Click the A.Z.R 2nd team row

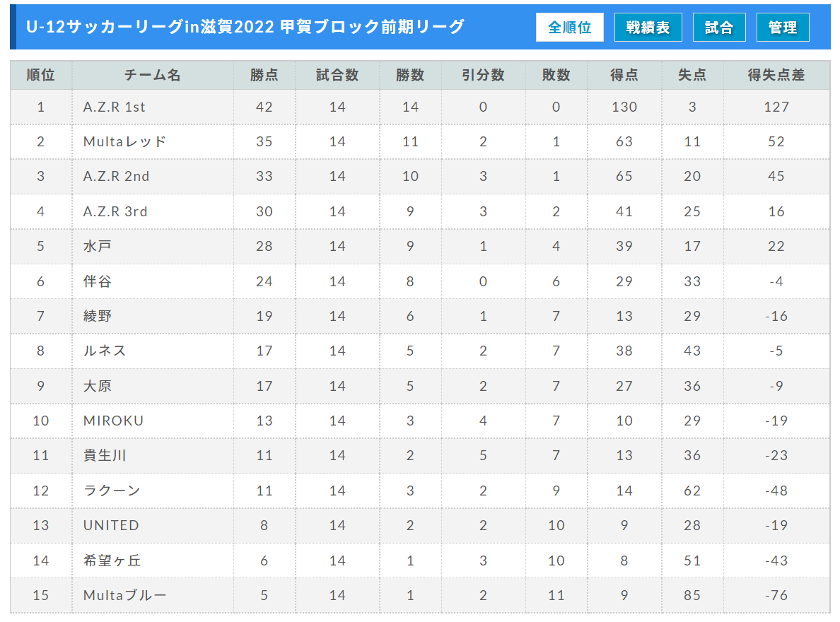(419, 176)
